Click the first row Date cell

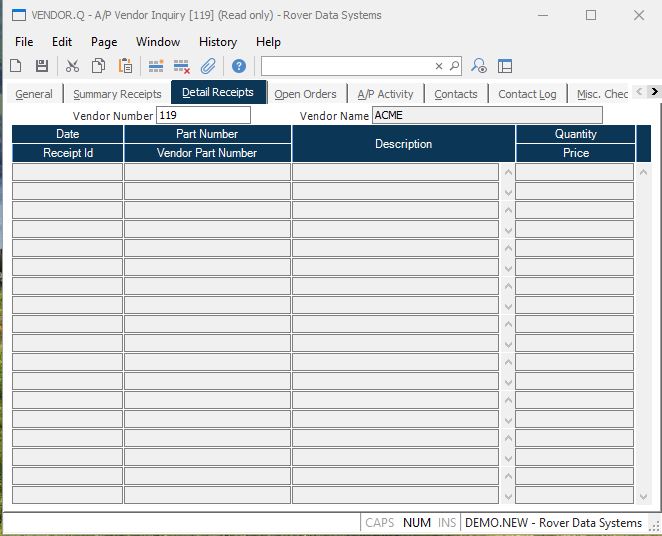pos(67,172)
